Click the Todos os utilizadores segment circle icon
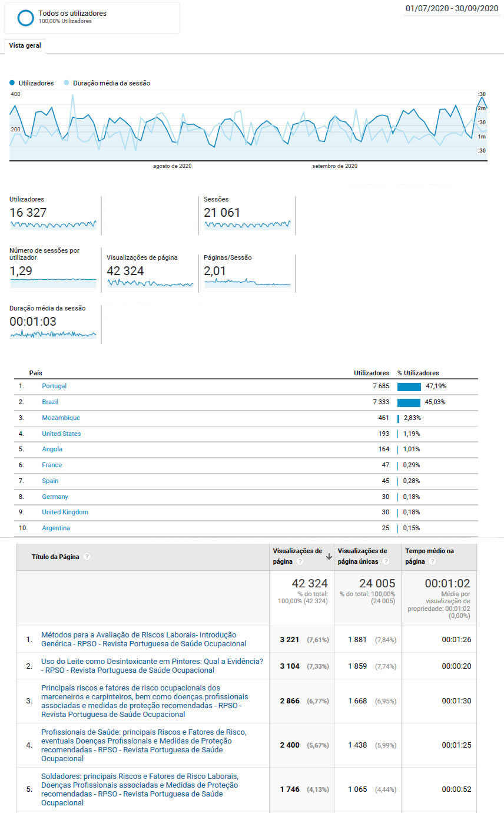This screenshot has width=504, height=813. tap(25, 18)
